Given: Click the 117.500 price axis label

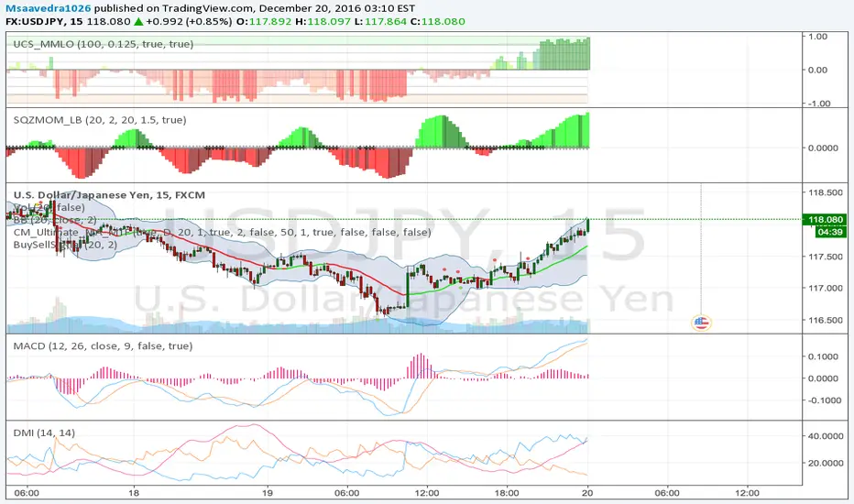Looking at the screenshot, I should 825,257.
